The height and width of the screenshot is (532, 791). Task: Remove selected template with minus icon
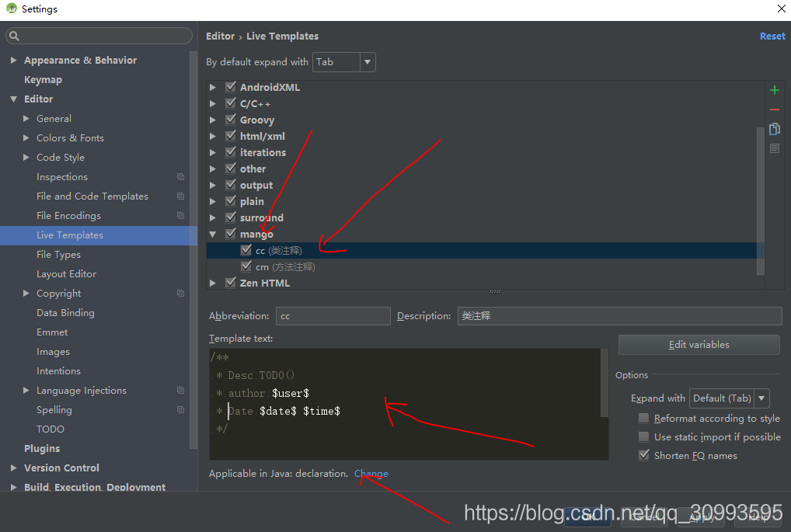(x=775, y=110)
